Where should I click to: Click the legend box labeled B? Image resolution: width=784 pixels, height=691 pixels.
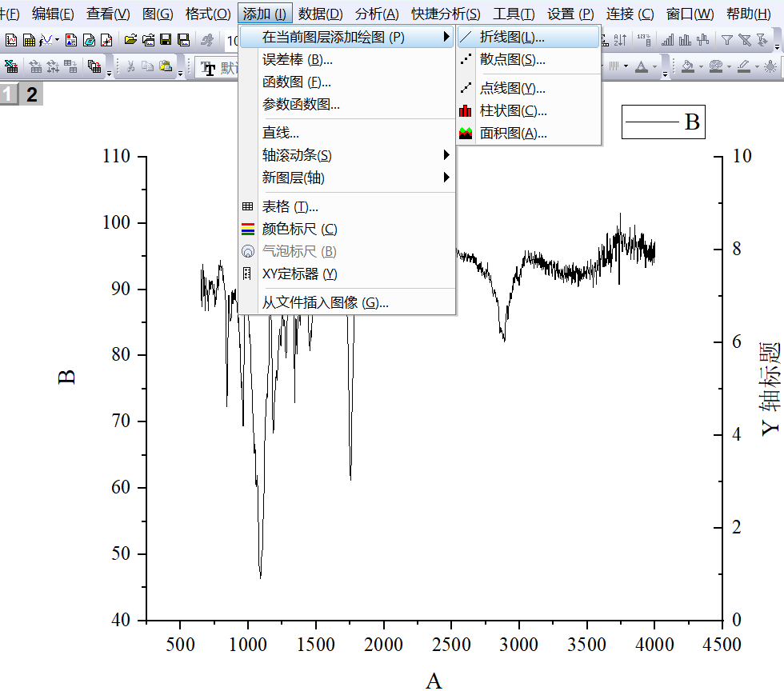click(x=663, y=122)
